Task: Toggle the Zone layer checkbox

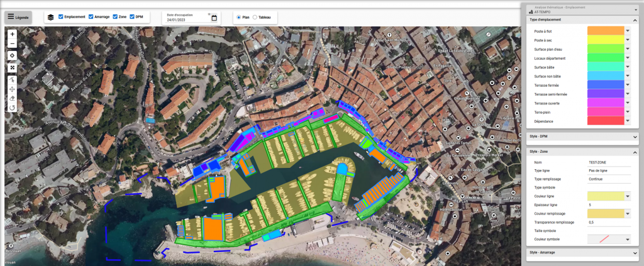Action: pyautogui.click(x=115, y=17)
